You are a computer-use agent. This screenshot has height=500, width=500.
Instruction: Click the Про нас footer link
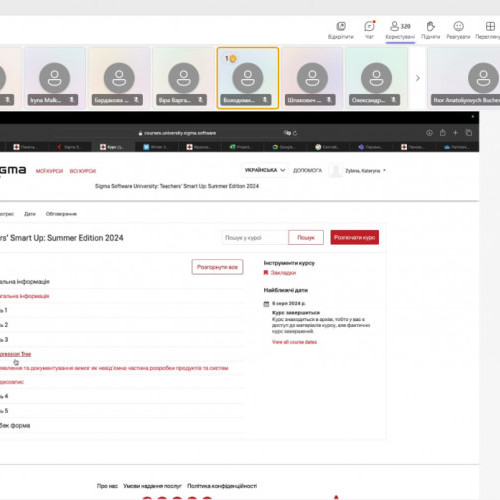point(107,486)
